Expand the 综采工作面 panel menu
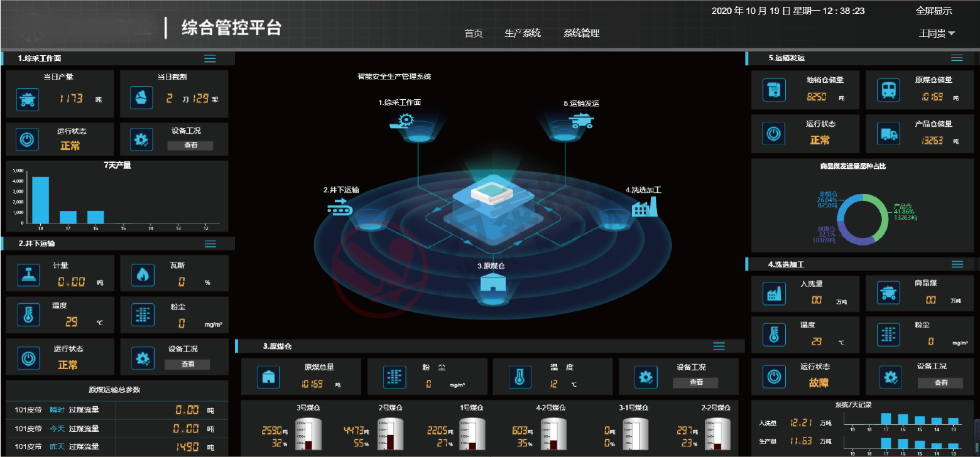Screen dimensions: 980x457 (210, 58)
